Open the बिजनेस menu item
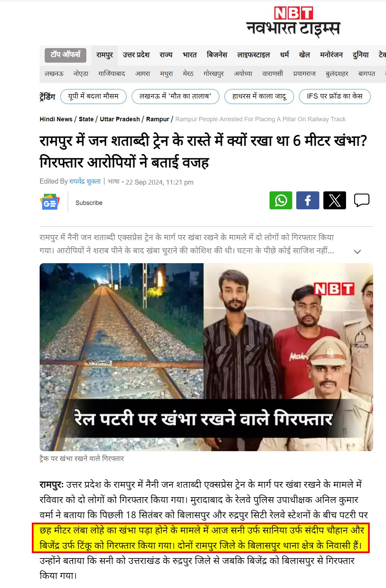 pyautogui.click(x=217, y=55)
